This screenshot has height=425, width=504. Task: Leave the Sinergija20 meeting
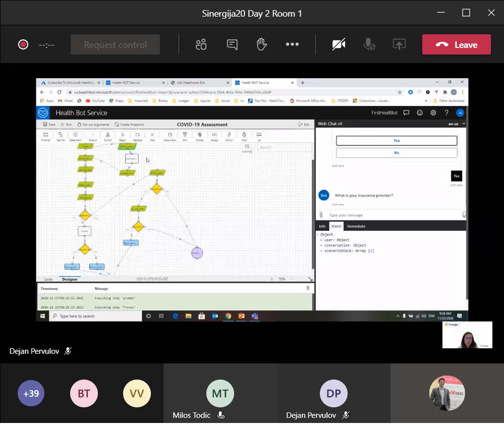[457, 44]
